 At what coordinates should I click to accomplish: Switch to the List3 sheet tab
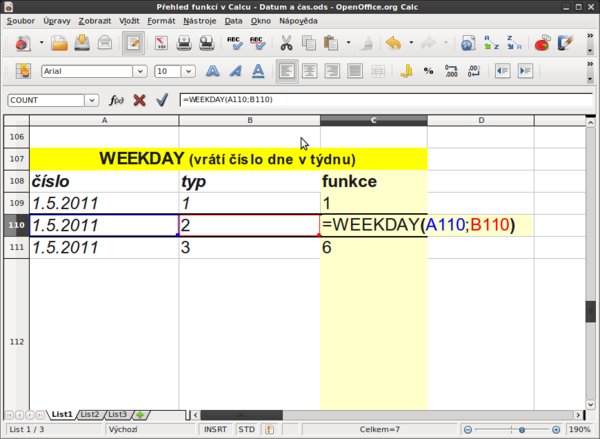(117, 415)
